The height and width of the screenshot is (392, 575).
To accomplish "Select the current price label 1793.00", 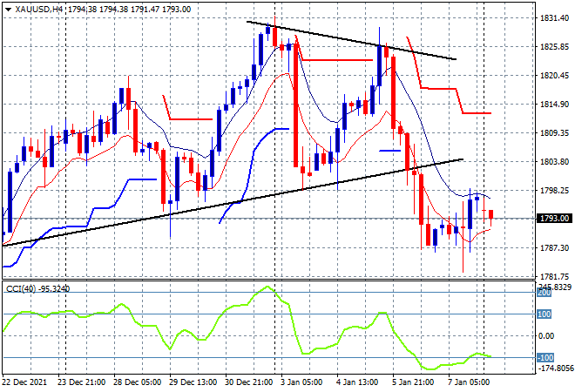I will pos(554,219).
